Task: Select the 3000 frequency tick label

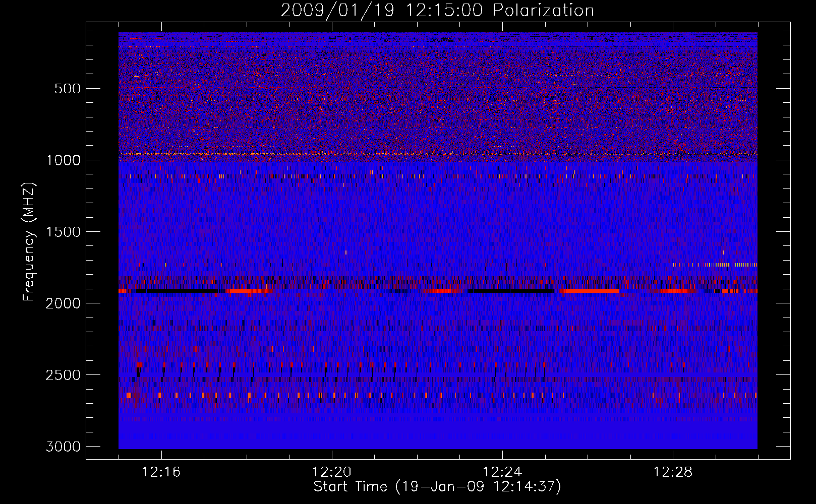Action: (x=63, y=447)
